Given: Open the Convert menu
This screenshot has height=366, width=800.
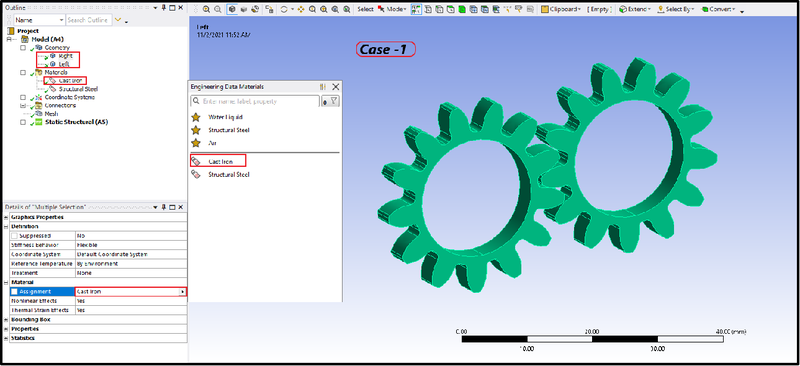Looking at the screenshot, I should click(x=719, y=9).
